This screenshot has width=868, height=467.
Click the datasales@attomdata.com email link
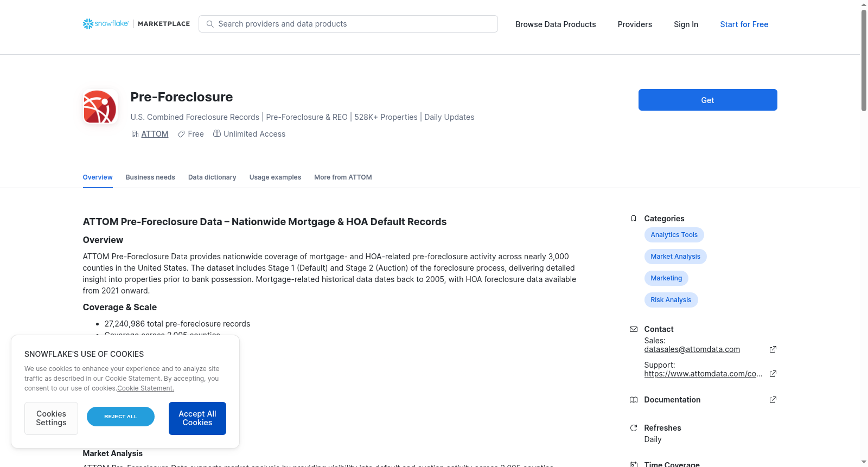pos(692,349)
